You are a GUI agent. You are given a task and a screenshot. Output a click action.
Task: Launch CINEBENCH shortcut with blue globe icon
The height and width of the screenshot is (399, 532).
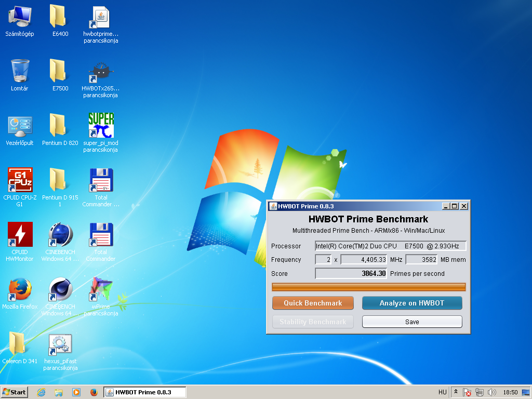pyautogui.click(x=60, y=242)
